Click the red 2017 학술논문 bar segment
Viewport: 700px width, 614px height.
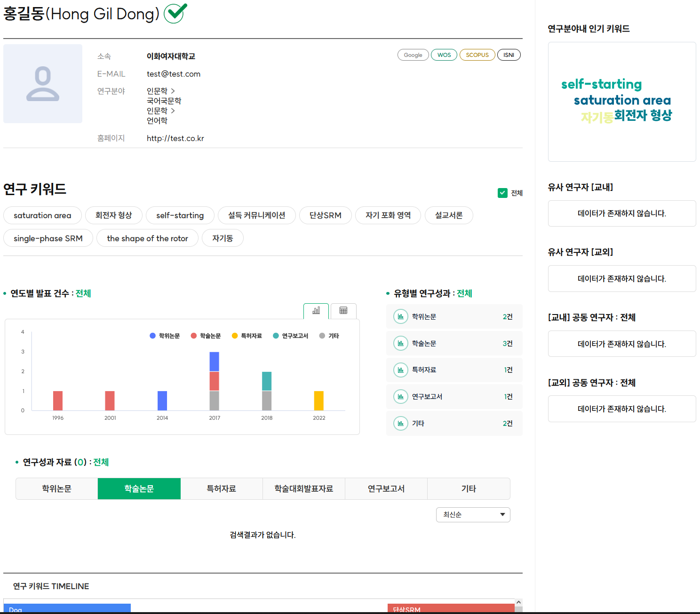tap(214, 381)
